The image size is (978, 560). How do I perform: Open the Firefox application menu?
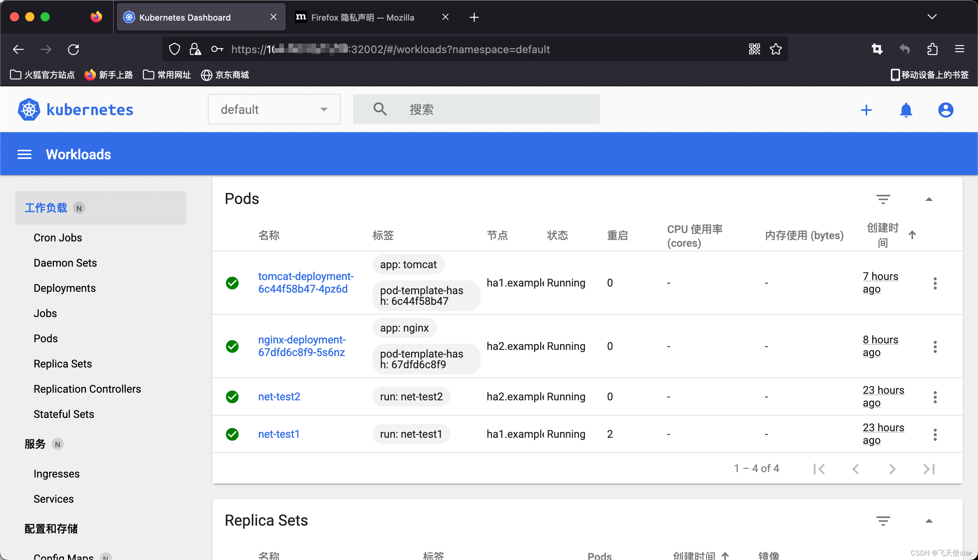960,49
